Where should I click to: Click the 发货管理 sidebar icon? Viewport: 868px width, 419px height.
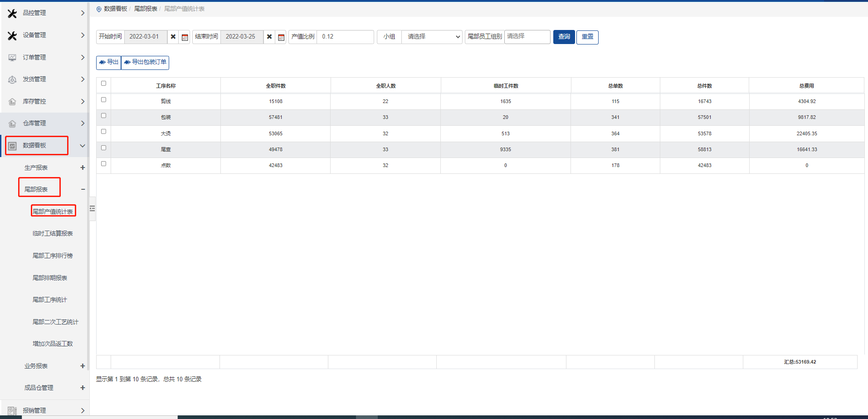coord(12,79)
